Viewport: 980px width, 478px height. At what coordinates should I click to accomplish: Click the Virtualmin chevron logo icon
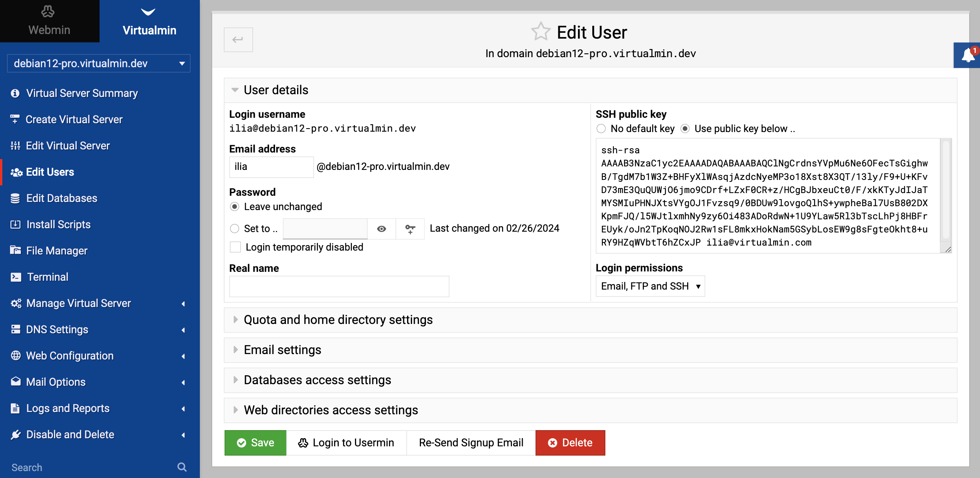tap(148, 12)
